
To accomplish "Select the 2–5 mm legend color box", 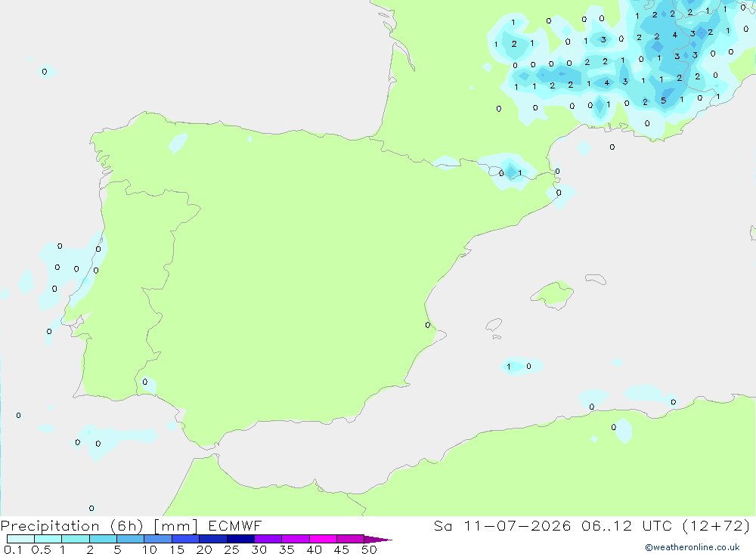I will tap(103, 539).
